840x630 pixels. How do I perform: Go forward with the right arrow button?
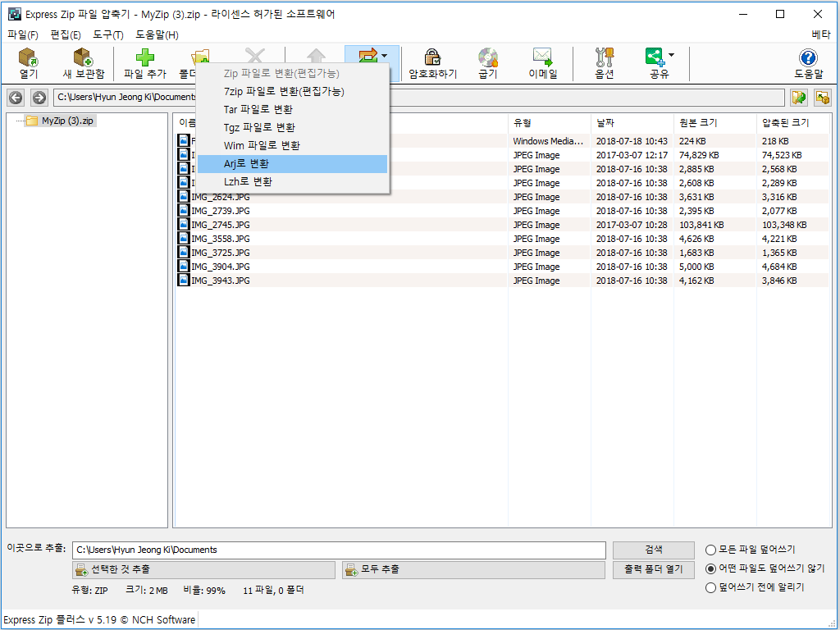coord(39,98)
